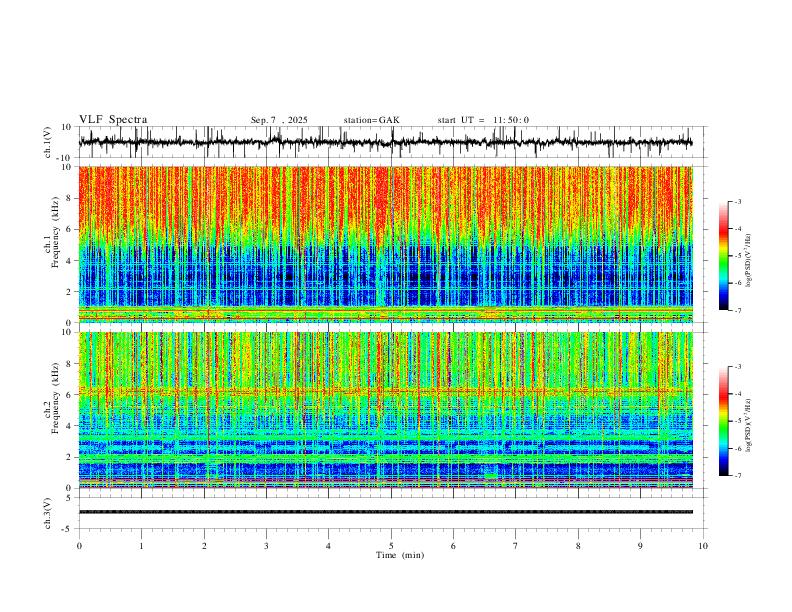Click the "9" label on the time axis

(640, 546)
